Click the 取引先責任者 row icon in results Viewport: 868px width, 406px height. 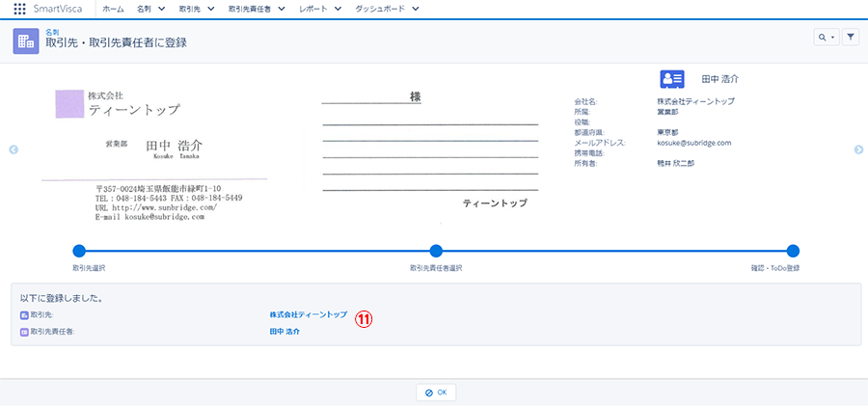24,332
